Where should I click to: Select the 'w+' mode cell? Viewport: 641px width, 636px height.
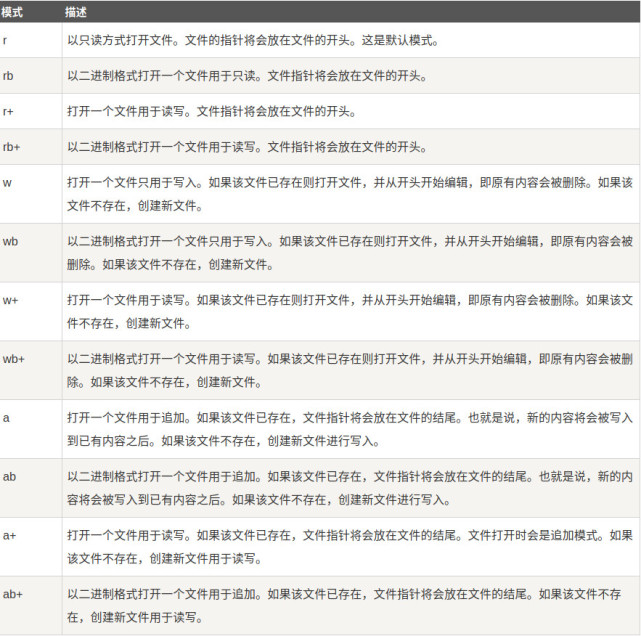pos(31,312)
